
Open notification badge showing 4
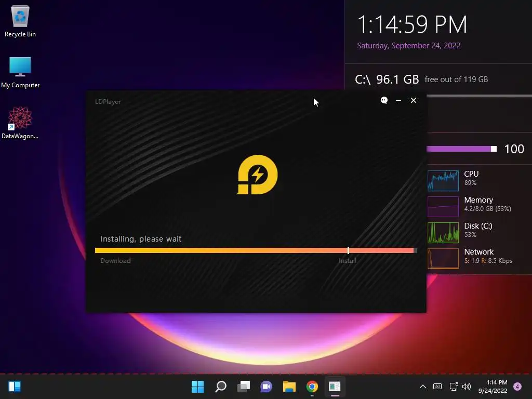coord(517,387)
